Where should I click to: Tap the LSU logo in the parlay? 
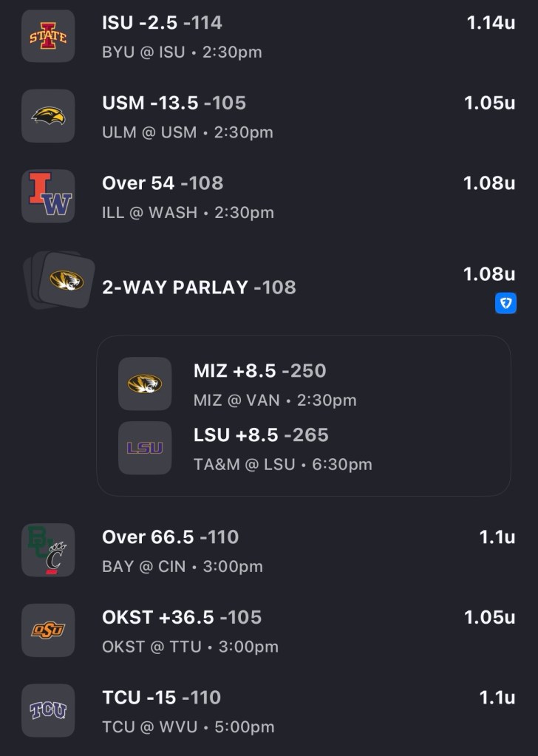pyautogui.click(x=145, y=448)
